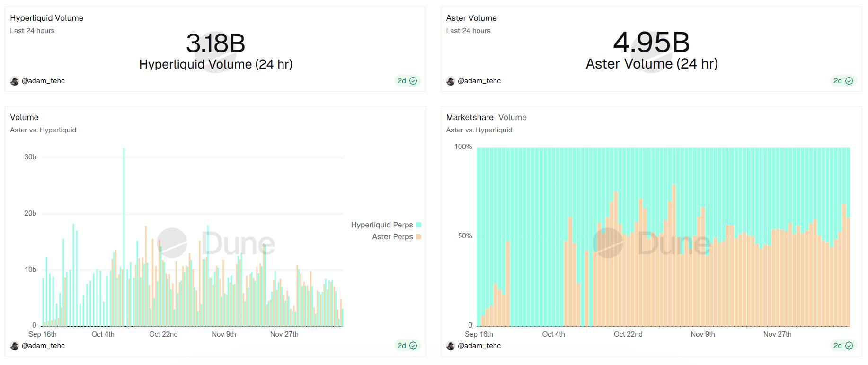This screenshot has width=868, height=365.
Task: Toggle the Aster Perps legend series
Action: point(392,237)
